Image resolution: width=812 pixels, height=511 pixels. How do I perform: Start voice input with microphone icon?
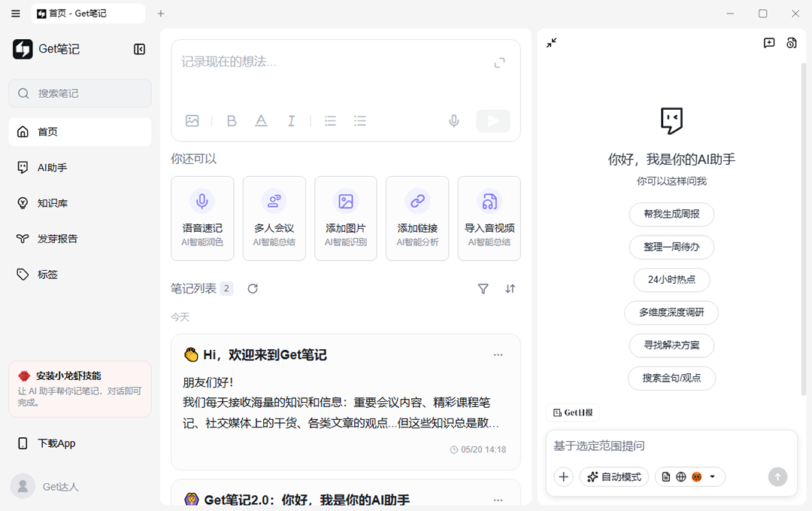pos(453,120)
